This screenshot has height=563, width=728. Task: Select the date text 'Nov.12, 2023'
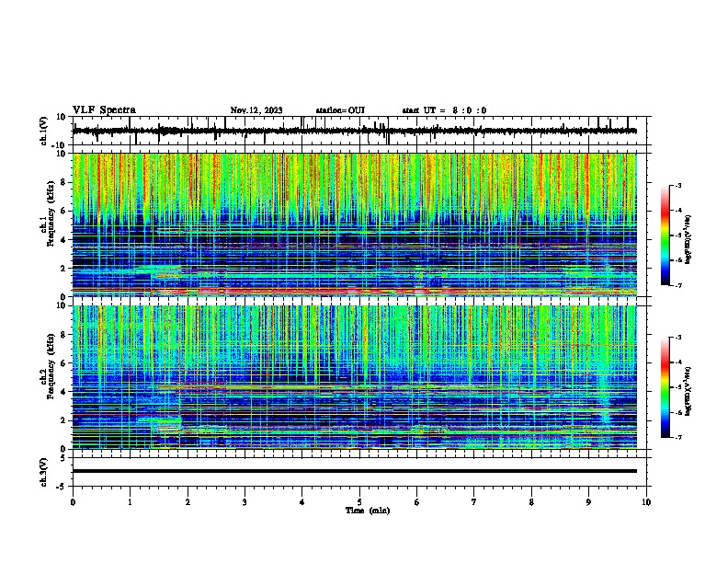pyautogui.click(x=256, y=110)
